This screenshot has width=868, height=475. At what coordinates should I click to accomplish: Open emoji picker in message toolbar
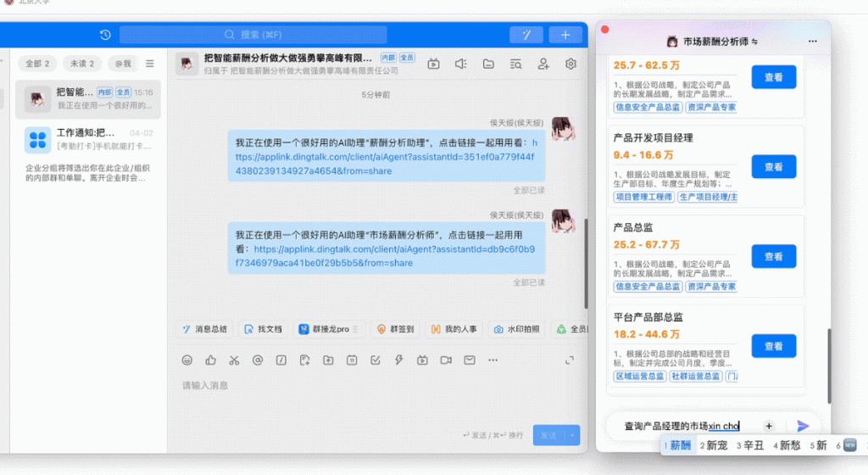click(187, 360)
